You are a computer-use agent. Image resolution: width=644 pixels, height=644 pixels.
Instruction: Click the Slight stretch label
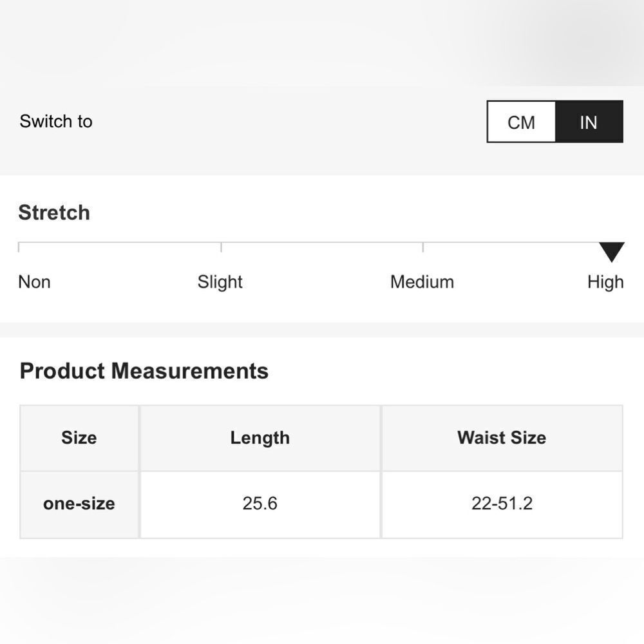220,282
